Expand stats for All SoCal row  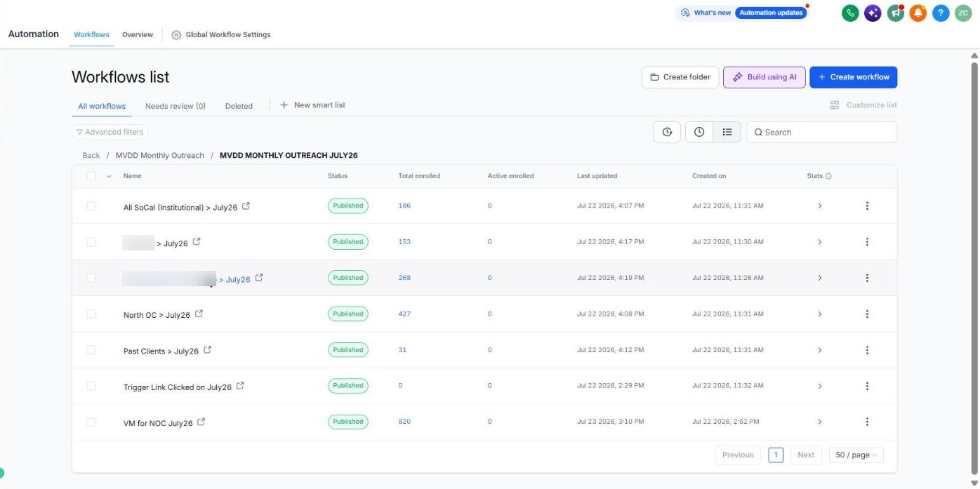coord(819,206)
